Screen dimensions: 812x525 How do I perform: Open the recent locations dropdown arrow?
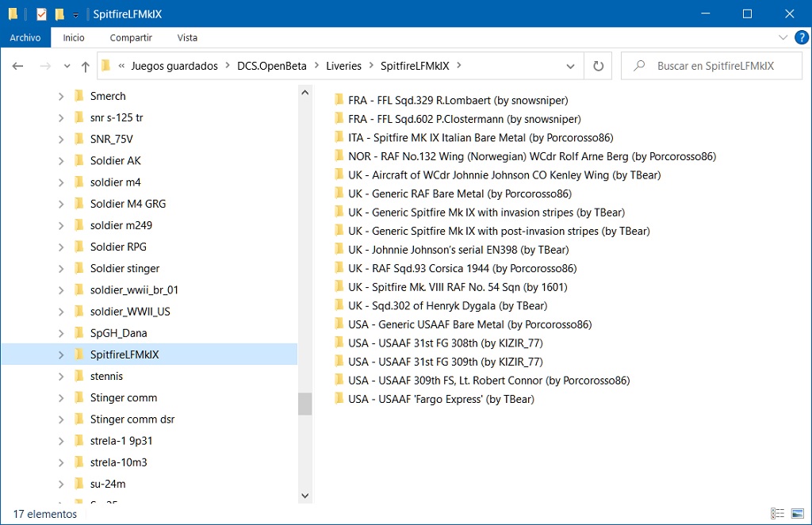click(67, 66)
